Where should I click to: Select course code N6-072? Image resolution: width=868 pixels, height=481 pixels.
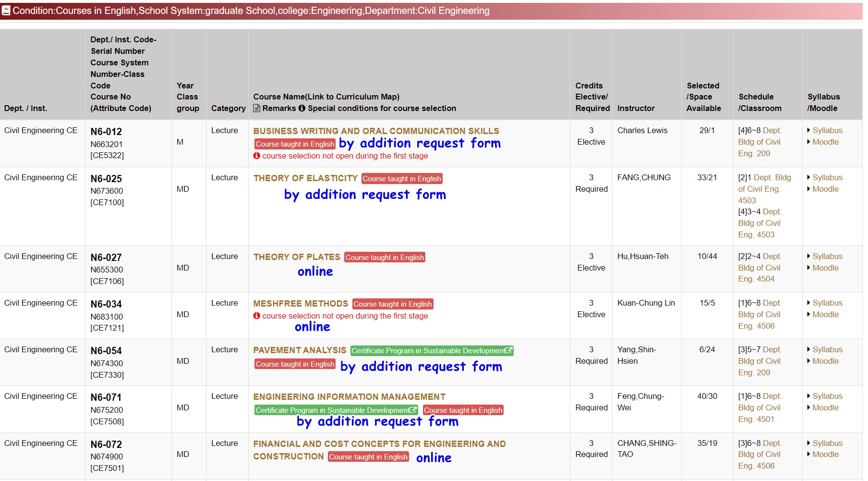(x=106, y=444)
